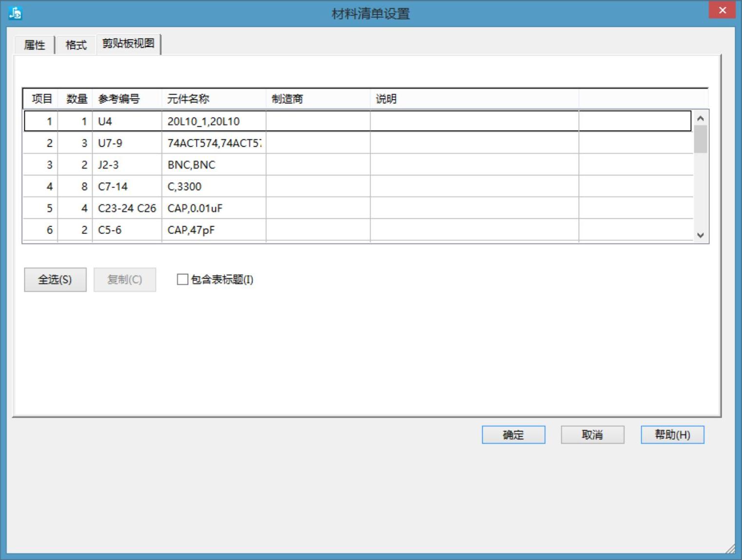Select the CAP,0.01uF component row

coord(214,208)
